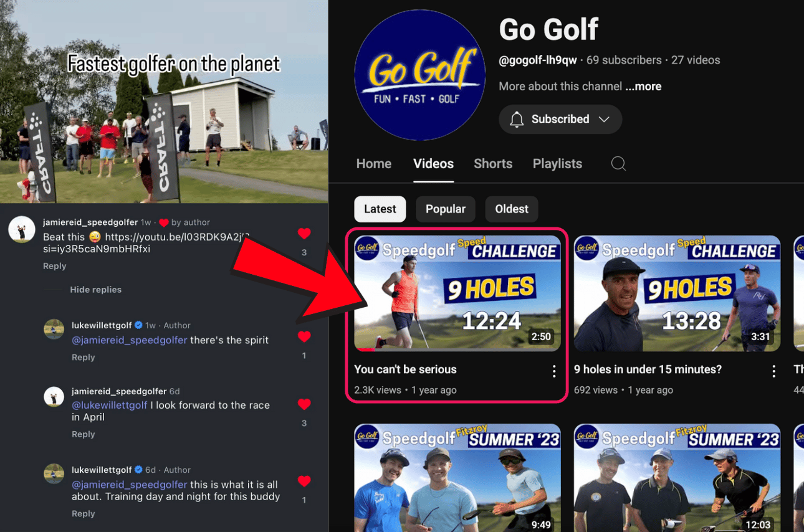Click the Go Golf channel logo avatar
This screenshot has width=804, height=532.
coord(419,75)
